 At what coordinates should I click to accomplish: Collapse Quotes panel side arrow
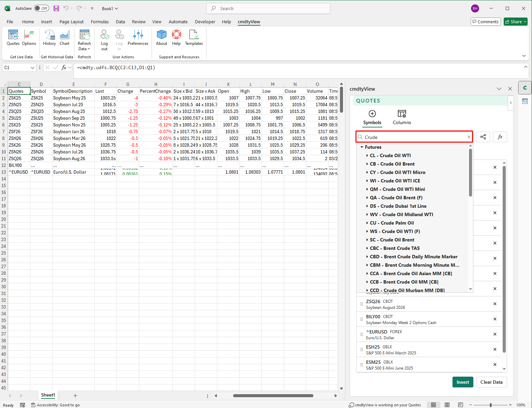coord(511,103)
